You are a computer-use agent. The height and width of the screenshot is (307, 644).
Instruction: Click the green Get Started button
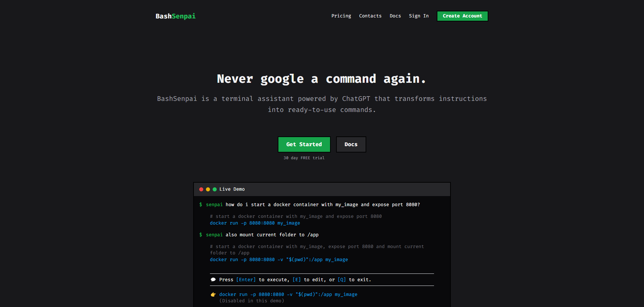(304, 144)
